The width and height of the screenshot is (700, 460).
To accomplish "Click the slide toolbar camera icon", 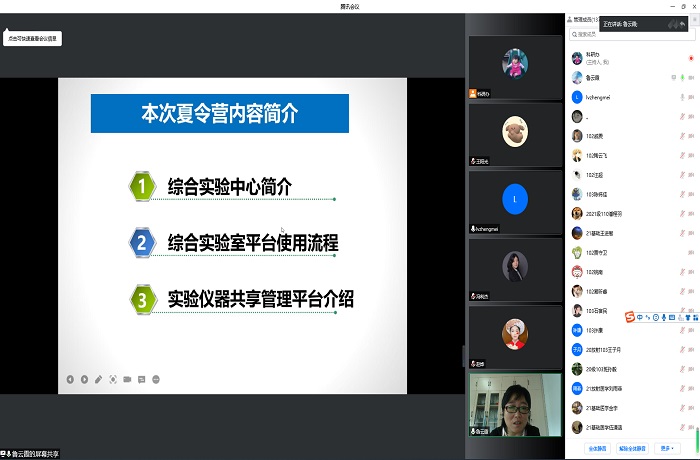I will click(127, 379).
